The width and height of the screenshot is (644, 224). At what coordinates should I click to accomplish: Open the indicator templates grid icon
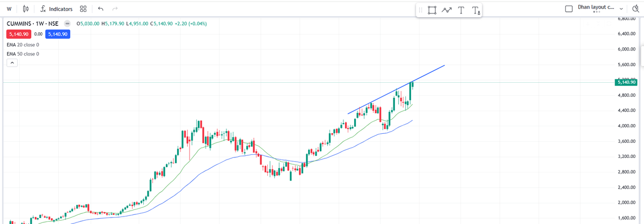tap(83, 9)
